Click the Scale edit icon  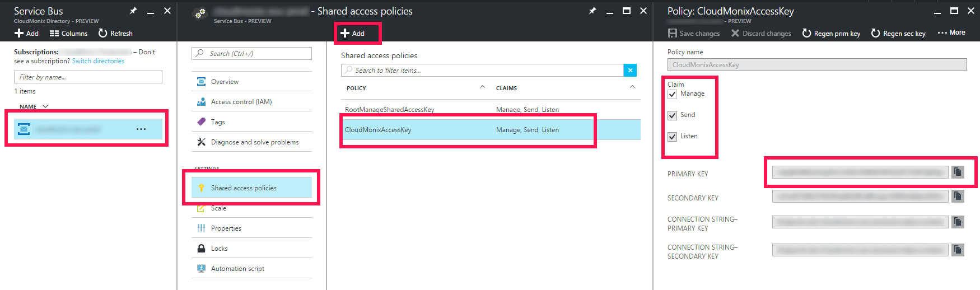(x=201, y=208)
